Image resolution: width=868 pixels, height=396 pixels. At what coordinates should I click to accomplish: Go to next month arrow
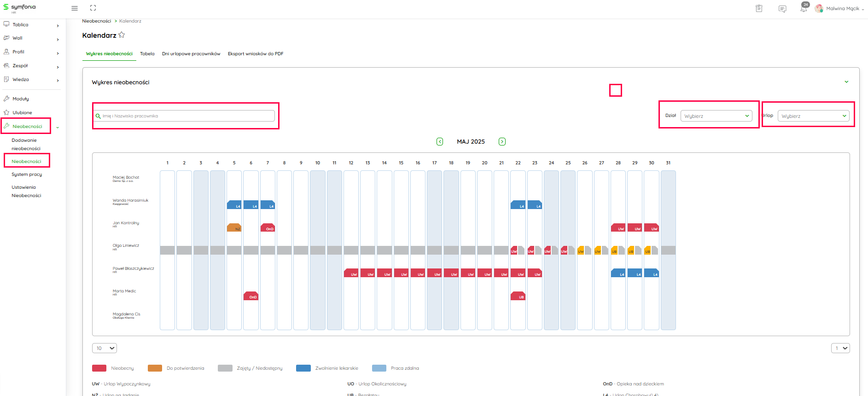[502, 142]
